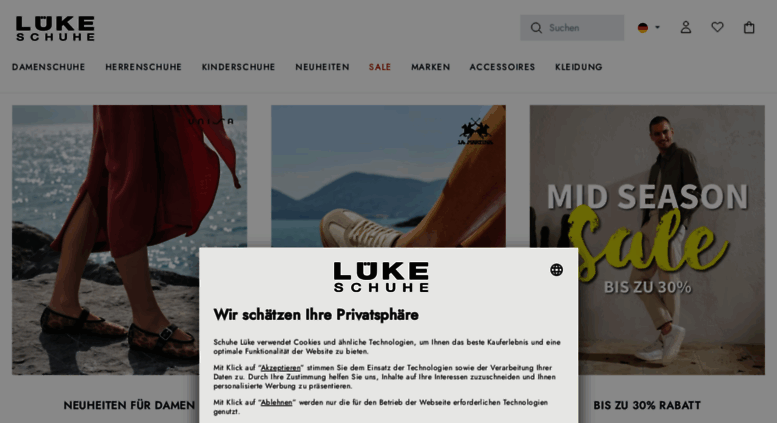Screen dimensions: 777x423
Task: Click the Lüke Schuhe header logo
Action: point(55,28)
